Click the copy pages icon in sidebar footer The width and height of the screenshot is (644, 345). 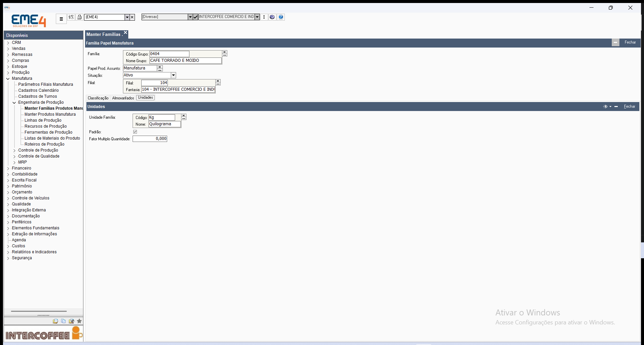pyautogui.click(x=63, y=321)
